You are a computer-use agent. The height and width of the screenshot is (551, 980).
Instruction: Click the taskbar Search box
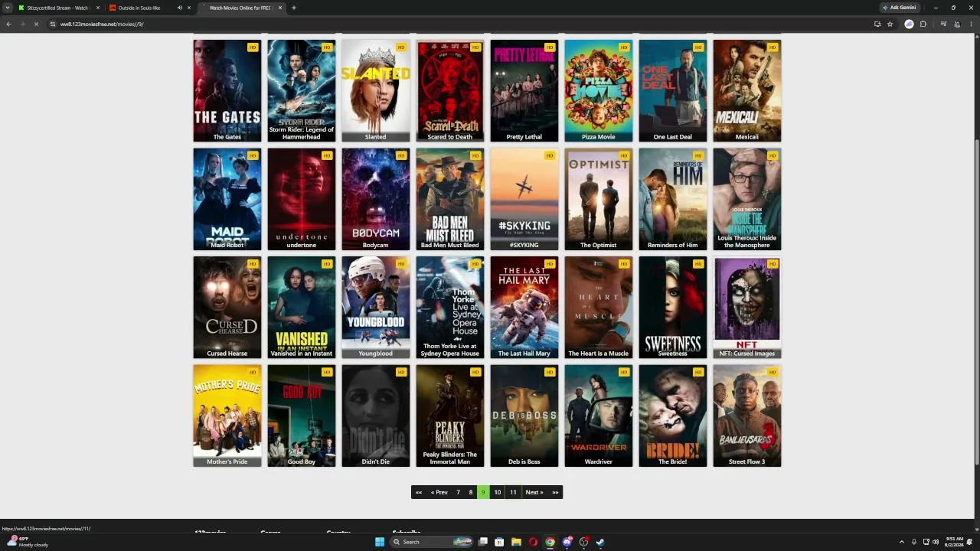431,542
